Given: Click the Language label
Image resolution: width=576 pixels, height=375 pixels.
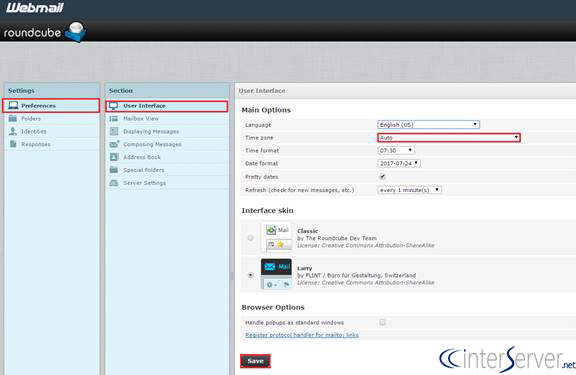Looking at the screenshot, I should pyautogui.click(x=258, y=125).
